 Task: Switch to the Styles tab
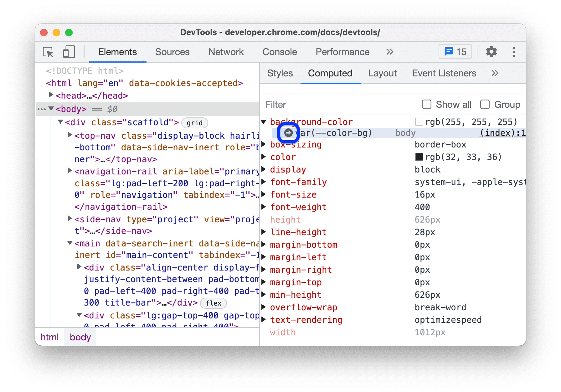(x=280, y=73)
